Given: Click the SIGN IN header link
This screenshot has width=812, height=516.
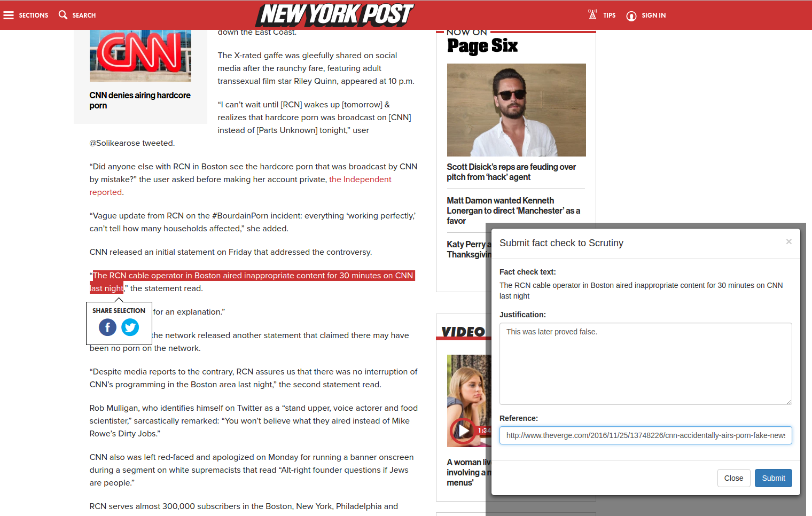Looking at the screenshot, I should [x=654, y=15].
